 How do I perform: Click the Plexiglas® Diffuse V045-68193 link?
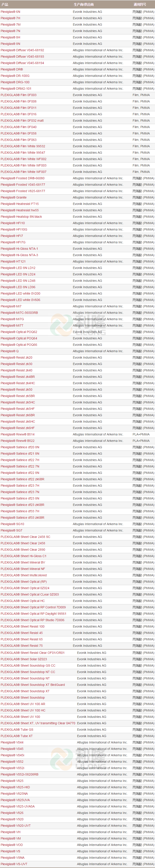point(22,57)
